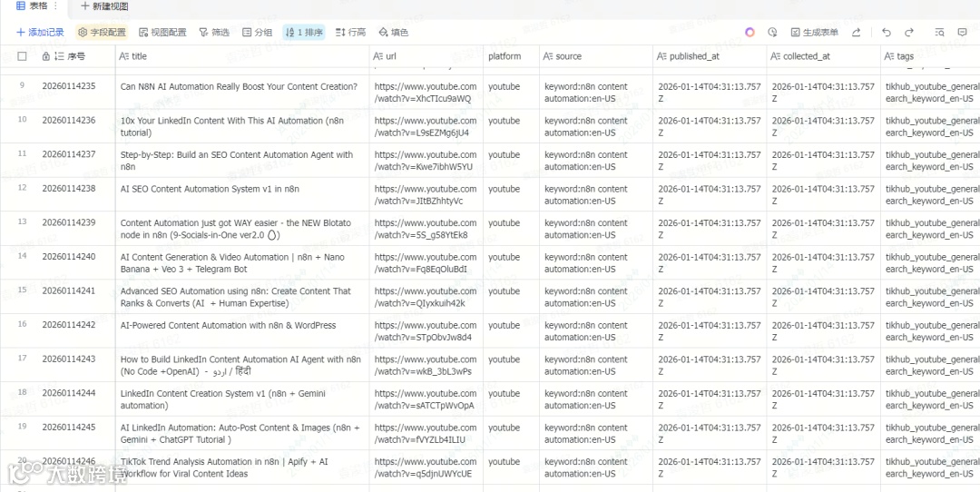Select title 'AI LinkedIn Automation: Auto-Post Content'

point(240,434)
